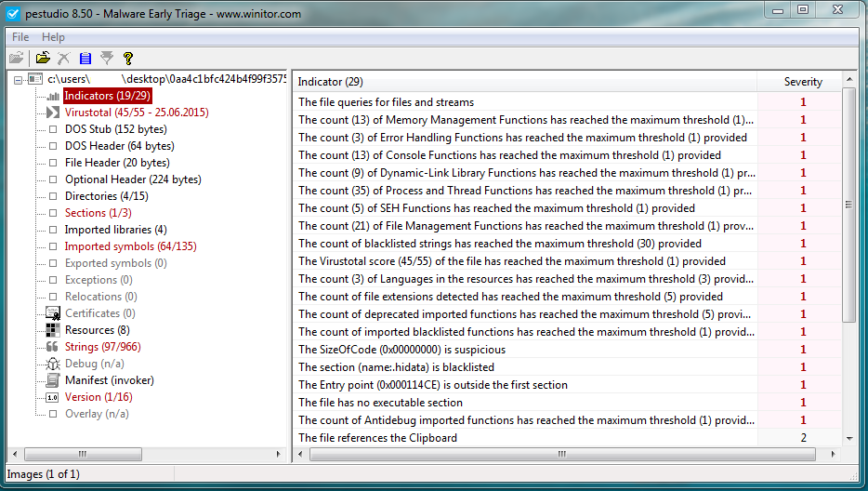Select Resources (8) tree item

click(98, 330)
